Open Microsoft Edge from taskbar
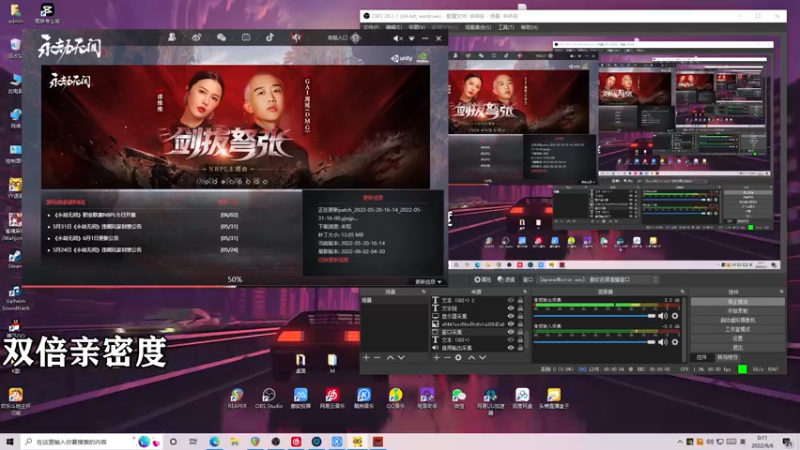Viewport: 800px width, 450px height. tap(214, 441)
